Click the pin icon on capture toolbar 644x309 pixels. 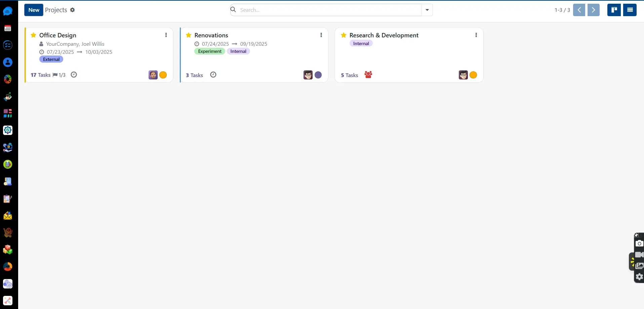point(637,235)
